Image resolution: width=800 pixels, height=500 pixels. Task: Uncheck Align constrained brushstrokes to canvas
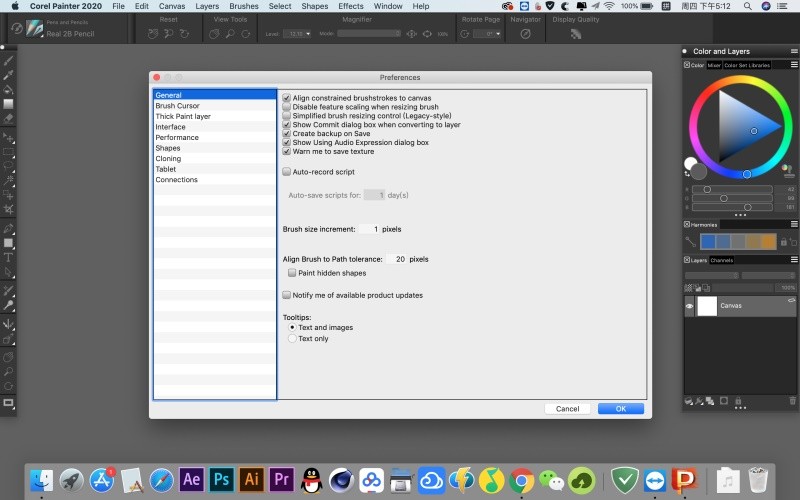[x=287, y=98]
